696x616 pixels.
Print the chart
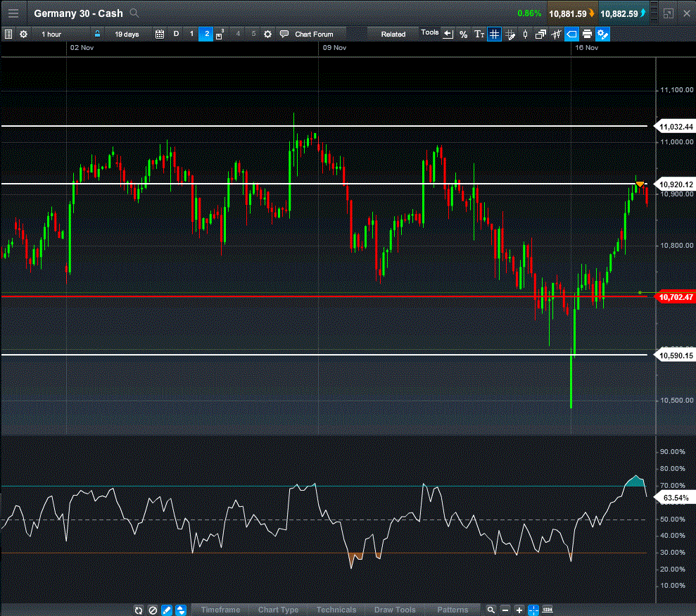587,34
